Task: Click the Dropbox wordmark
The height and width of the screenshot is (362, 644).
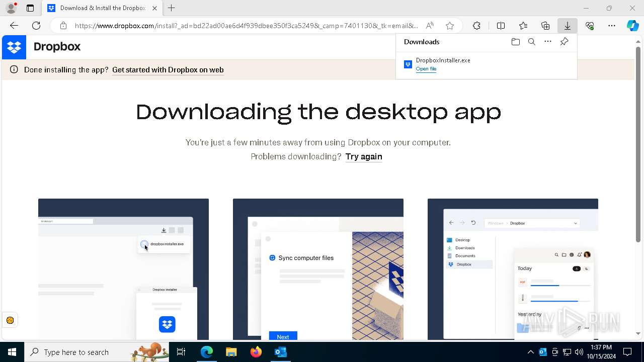Action: (x=57, y=47)
